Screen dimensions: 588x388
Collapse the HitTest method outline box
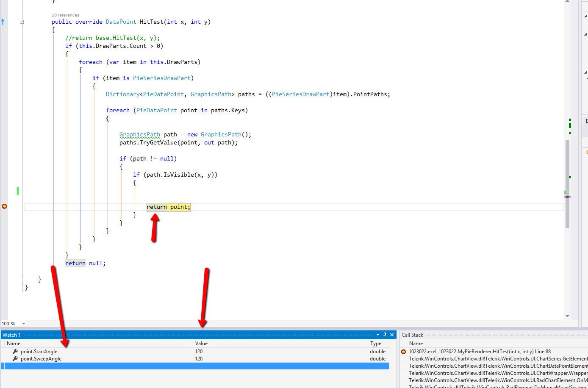[x=22, y=22]
